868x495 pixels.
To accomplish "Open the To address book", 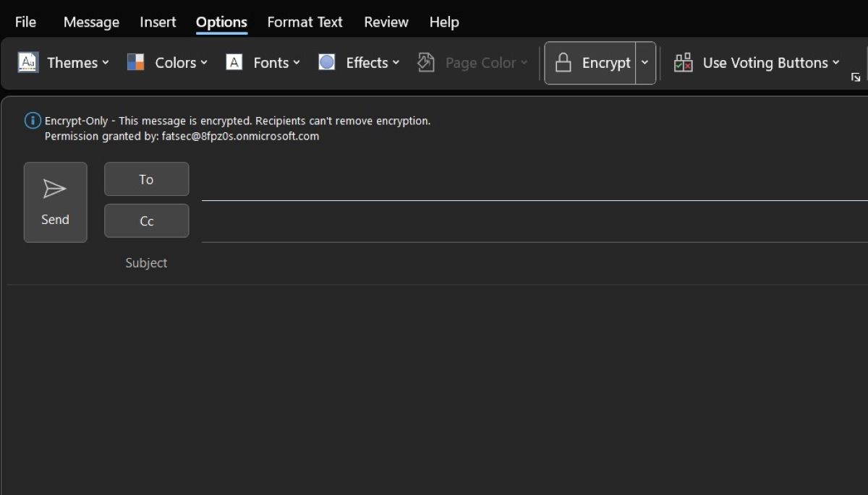I will [146, 178].
